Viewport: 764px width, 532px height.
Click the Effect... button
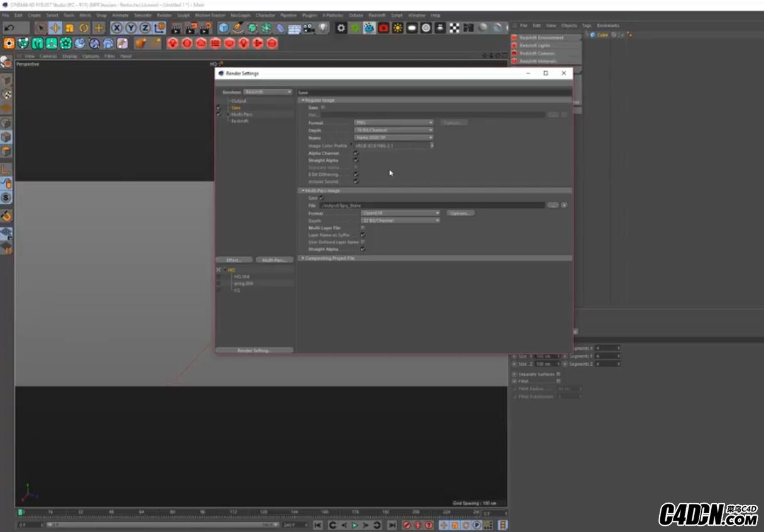click(x=234, y=260)
